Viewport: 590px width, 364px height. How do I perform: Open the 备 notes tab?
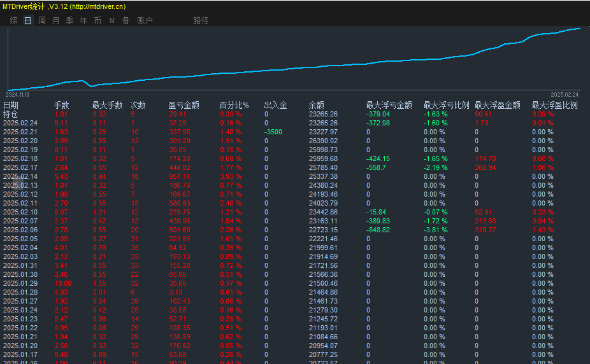coord(126,20)
